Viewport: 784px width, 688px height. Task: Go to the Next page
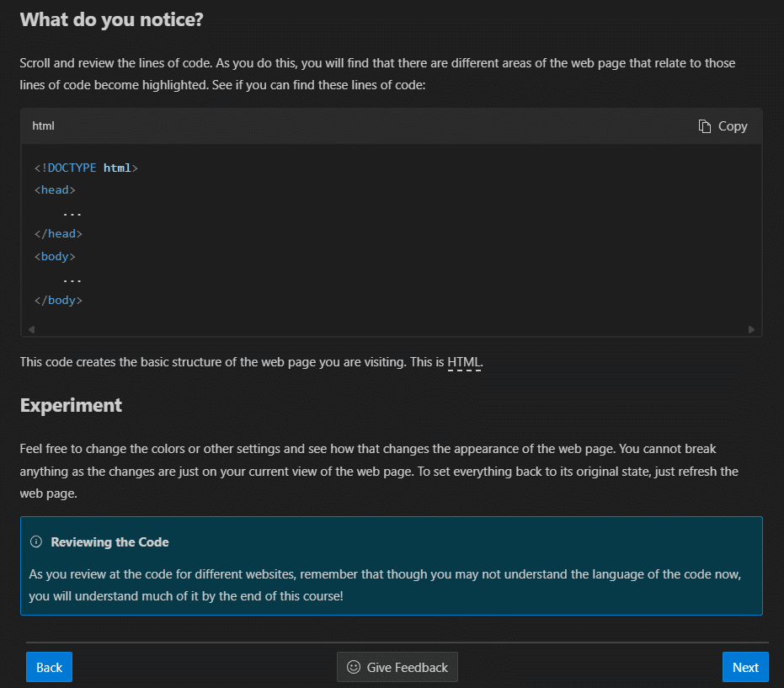point(745,667)
